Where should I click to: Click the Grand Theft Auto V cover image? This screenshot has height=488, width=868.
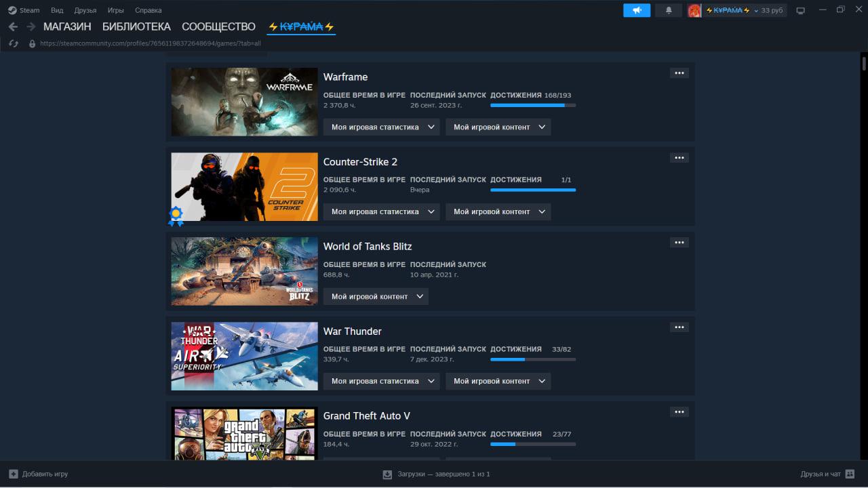[244, 434]
